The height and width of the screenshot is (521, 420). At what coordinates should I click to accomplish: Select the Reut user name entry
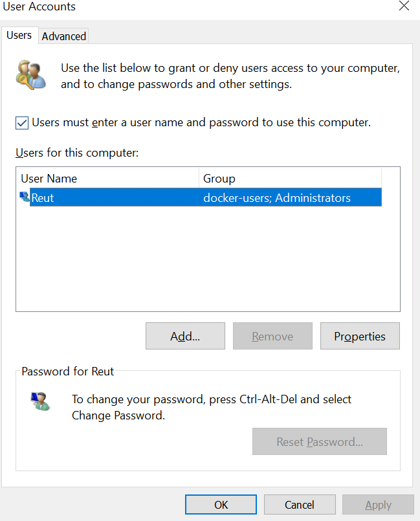click(x=43, y=197)
